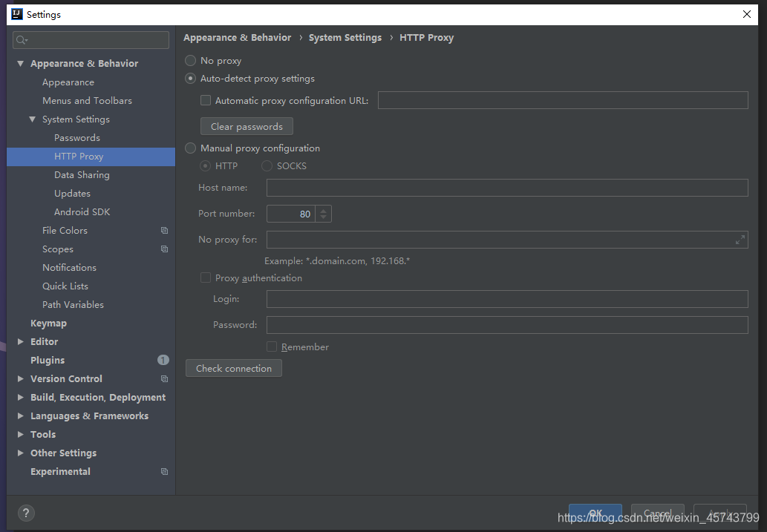Select Auto-detect proxy settings radio button

[x=190, y=79]
